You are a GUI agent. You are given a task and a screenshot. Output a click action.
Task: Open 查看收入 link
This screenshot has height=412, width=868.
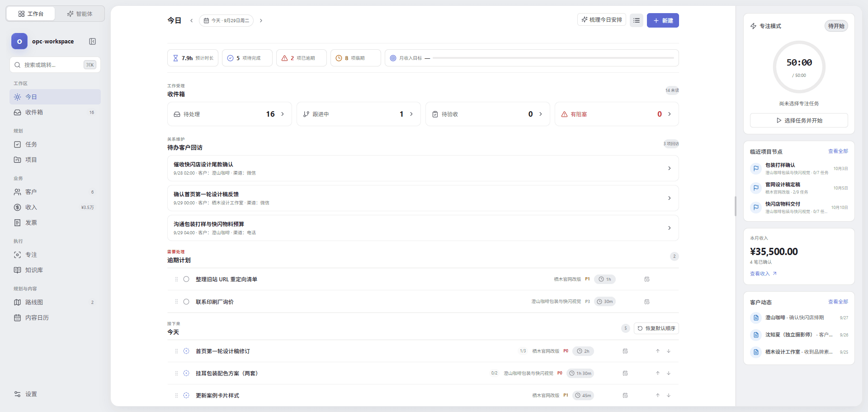pyautogui.click(x=763, y=274)
